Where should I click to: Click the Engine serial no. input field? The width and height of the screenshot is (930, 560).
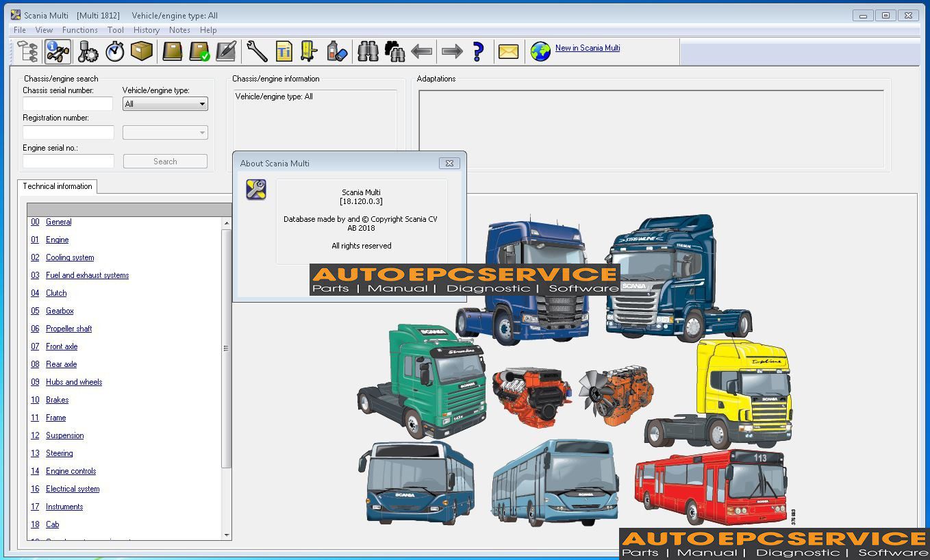click(68, 162)
